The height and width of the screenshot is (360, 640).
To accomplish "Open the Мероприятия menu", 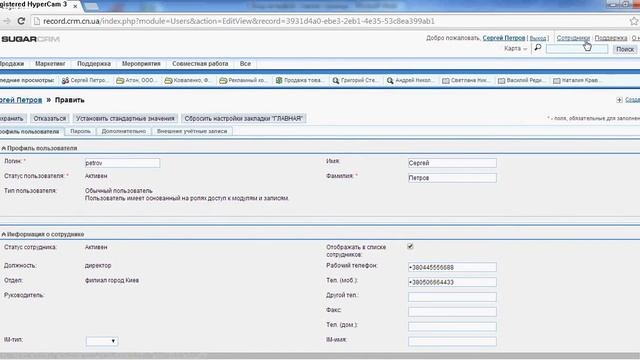I will [141, 64].
